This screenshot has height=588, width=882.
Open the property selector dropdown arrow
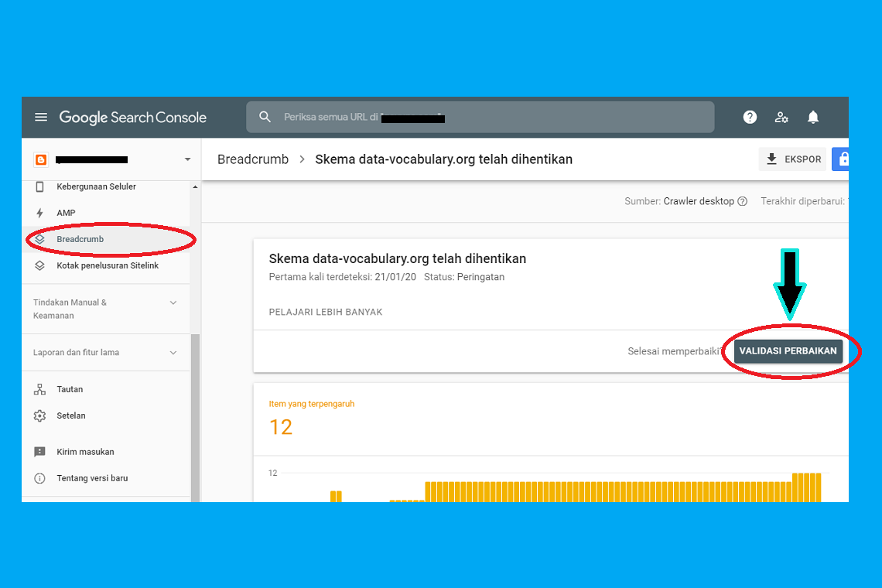187,160
